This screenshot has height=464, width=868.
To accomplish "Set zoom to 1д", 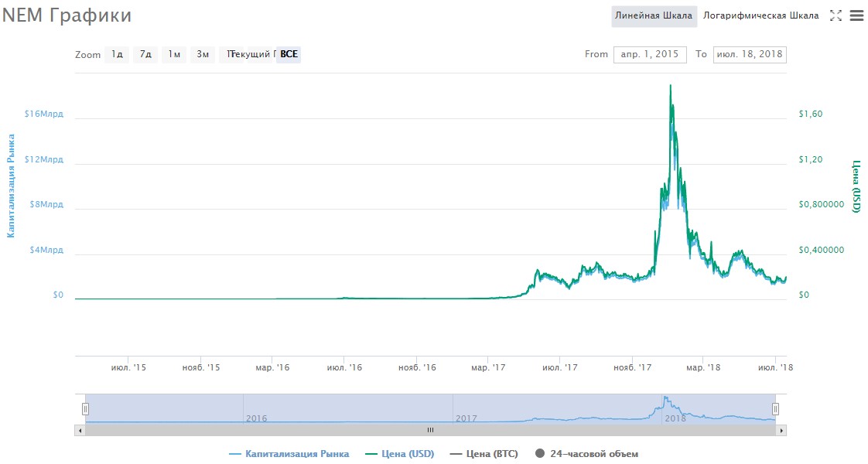I will coord(117,54).
